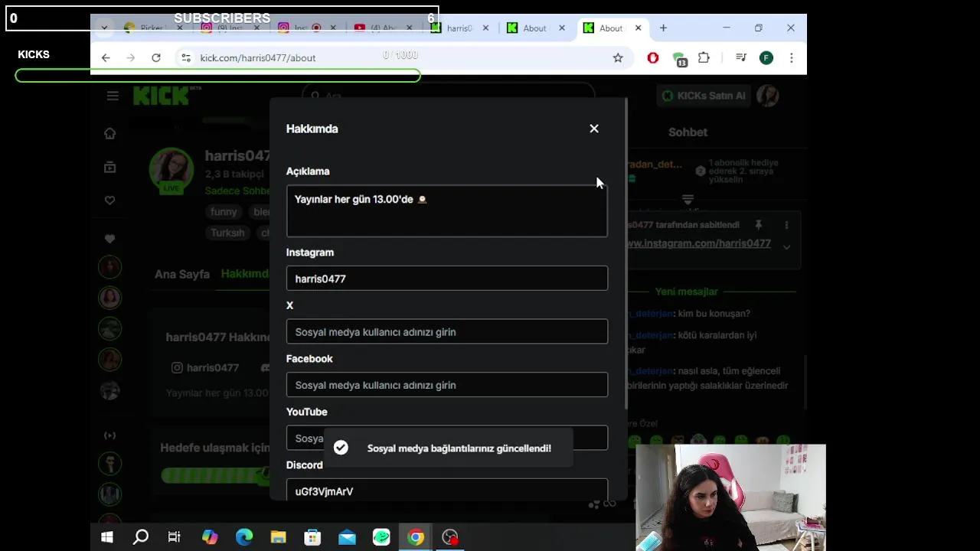Screen dimensions: 980x551
Task: Open Microsoft Store from taskbar
Action: click(312, 537)
